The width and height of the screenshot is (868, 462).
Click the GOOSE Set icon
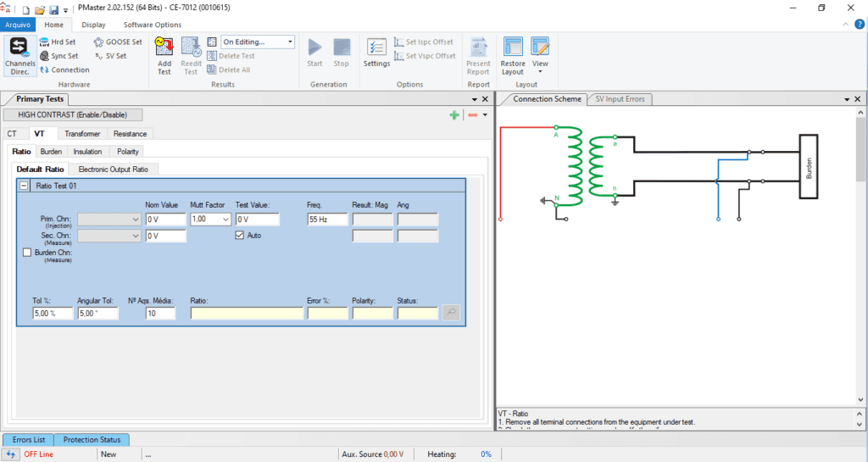(x=118, y=42)
